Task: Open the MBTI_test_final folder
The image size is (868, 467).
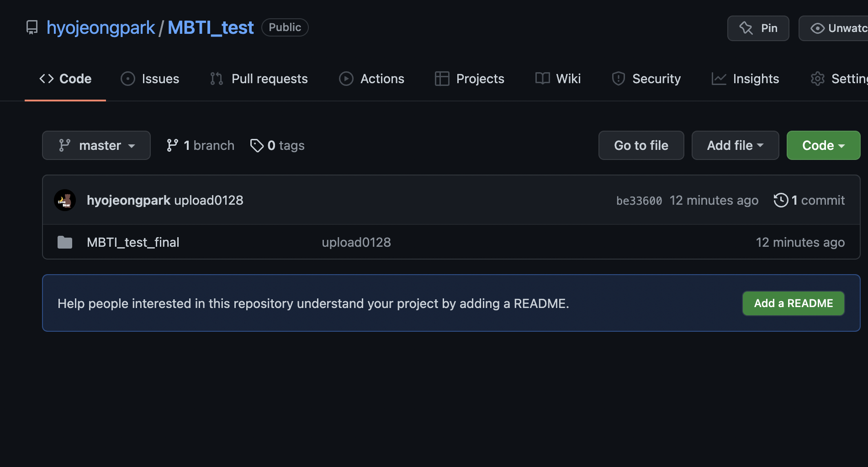Action: 133,242
